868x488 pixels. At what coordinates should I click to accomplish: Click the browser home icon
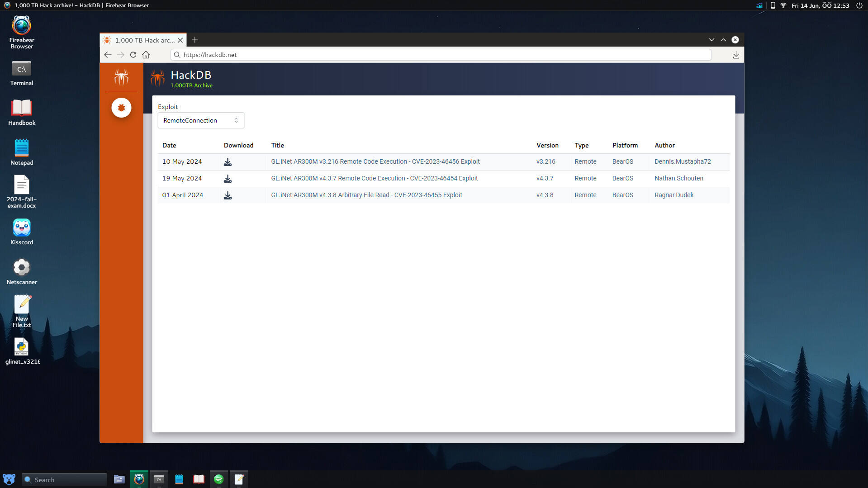[x=146, y=55]
